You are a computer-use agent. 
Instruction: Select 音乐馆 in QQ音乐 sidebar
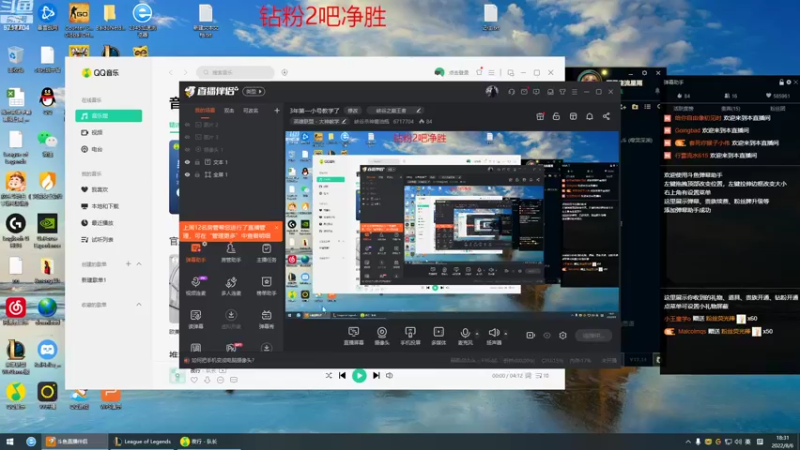[109, 116]
